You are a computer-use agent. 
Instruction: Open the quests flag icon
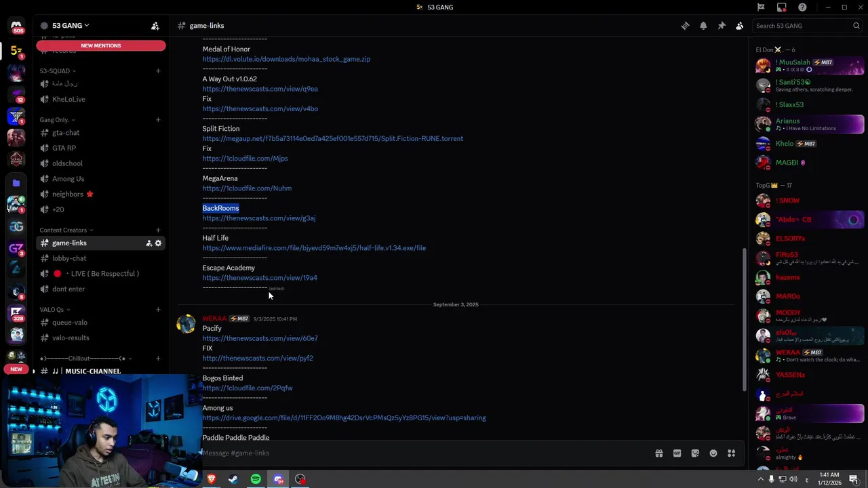coord(761,7)
